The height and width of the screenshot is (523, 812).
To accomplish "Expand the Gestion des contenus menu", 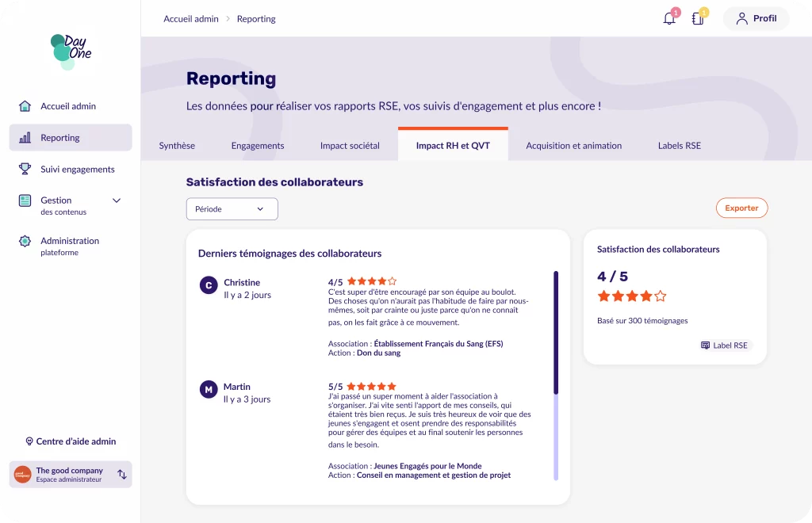I will (x=117, y=201).
